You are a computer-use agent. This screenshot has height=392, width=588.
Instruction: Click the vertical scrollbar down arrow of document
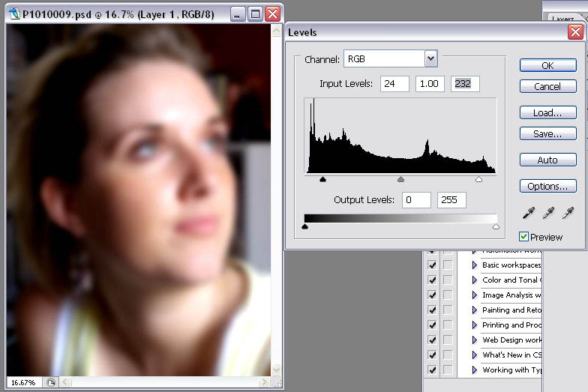[276, 370]
